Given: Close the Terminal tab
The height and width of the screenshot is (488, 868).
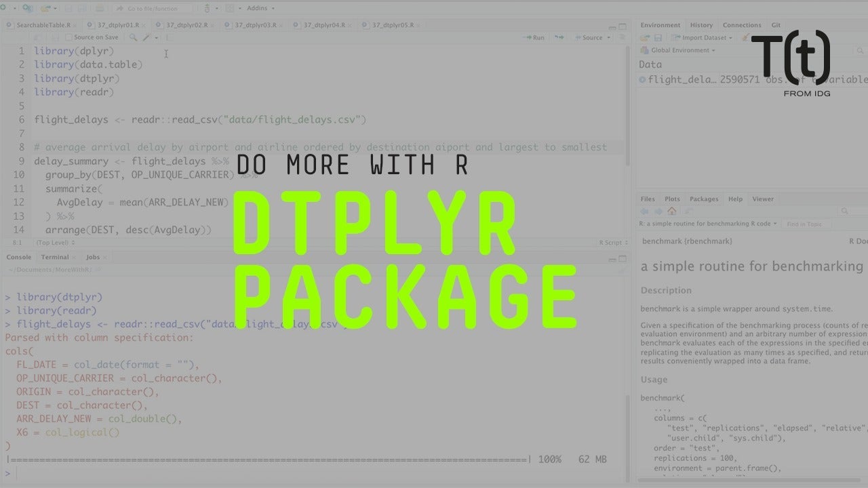Looking at the screenshot, I should point(75,258).
